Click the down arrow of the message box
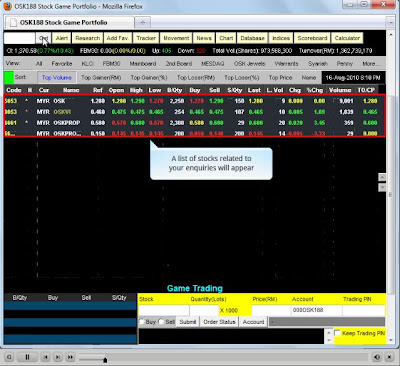400x366 pixels. [329, 340]
